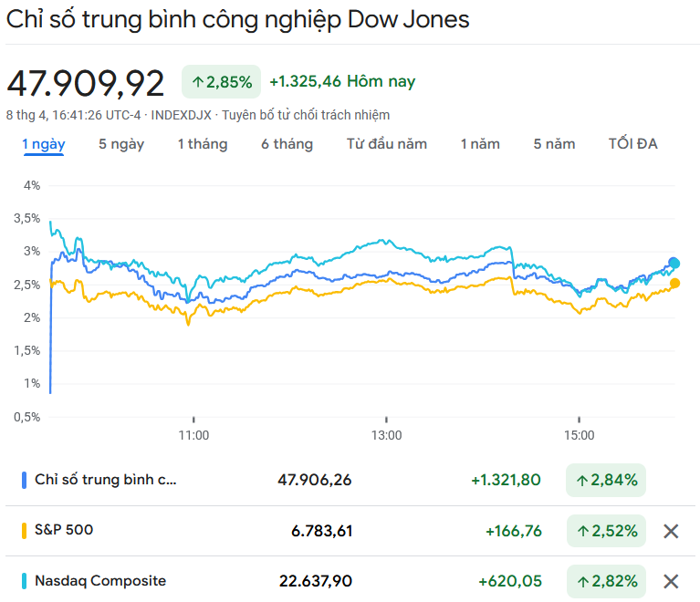Remove S&P 500 from comparison
The image size is (700, 602).
click(x=671, y=531)
